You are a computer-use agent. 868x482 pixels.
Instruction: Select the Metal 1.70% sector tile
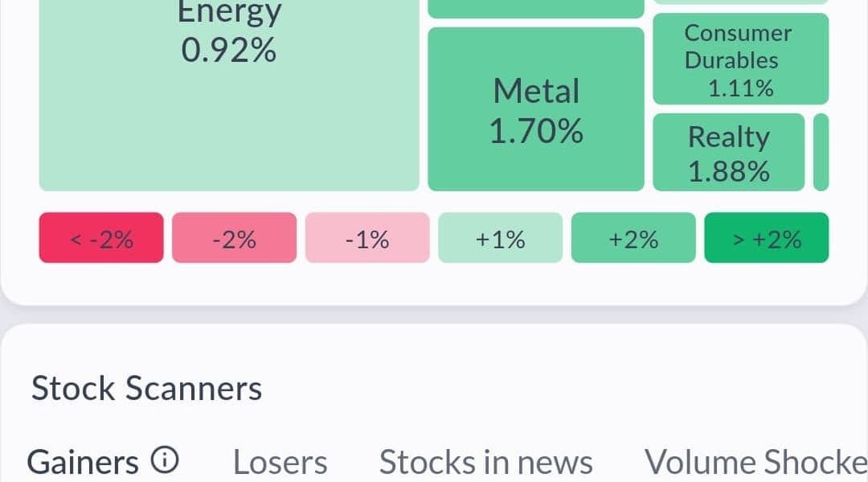[x=536, y=110]
